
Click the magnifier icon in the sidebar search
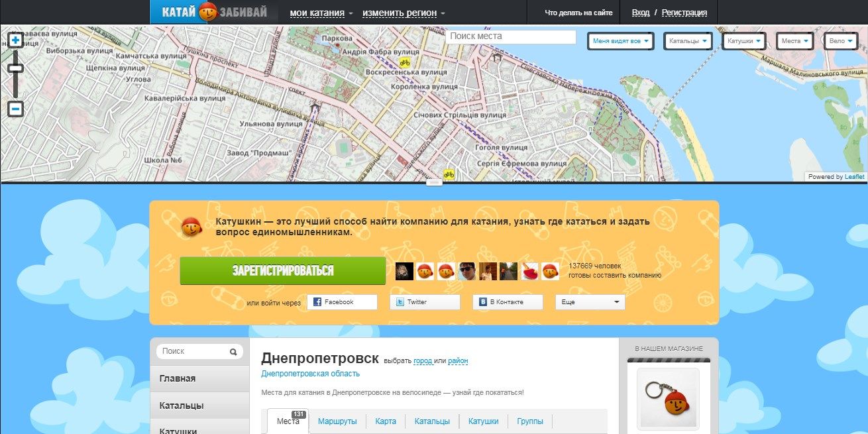[x=233, y=351]
